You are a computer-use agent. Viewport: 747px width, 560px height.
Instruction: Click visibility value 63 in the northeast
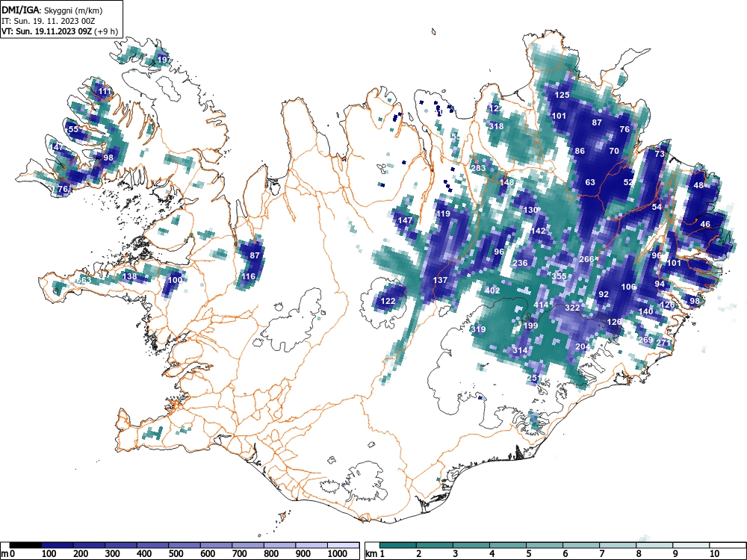(590, 182)
